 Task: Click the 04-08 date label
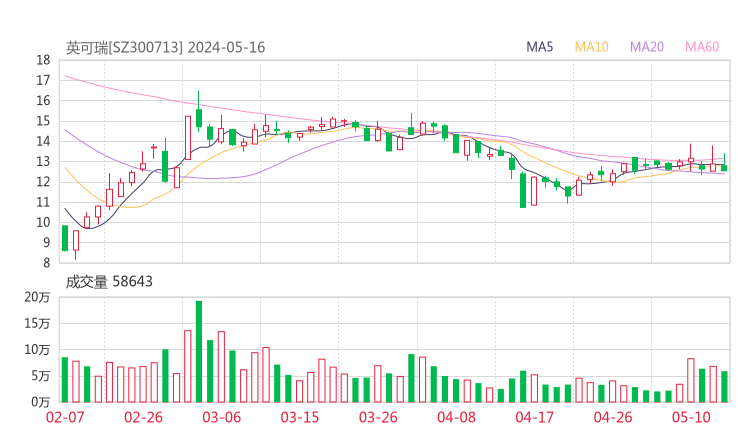456,417
